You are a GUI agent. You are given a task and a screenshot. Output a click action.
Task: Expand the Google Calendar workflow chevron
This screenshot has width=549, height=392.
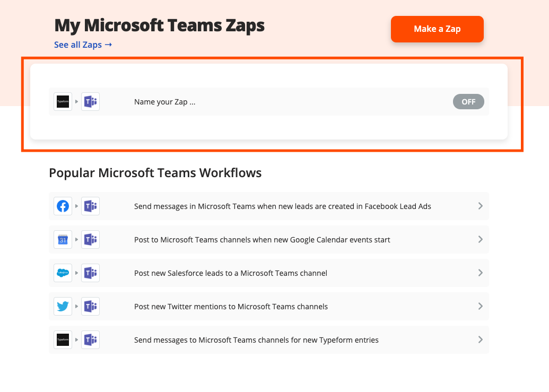pos(480,239)
